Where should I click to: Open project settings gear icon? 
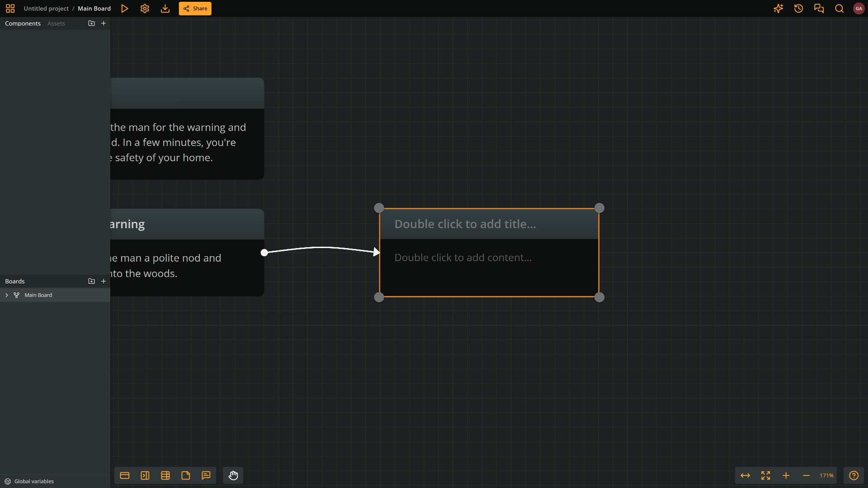[x=145, y=9]
